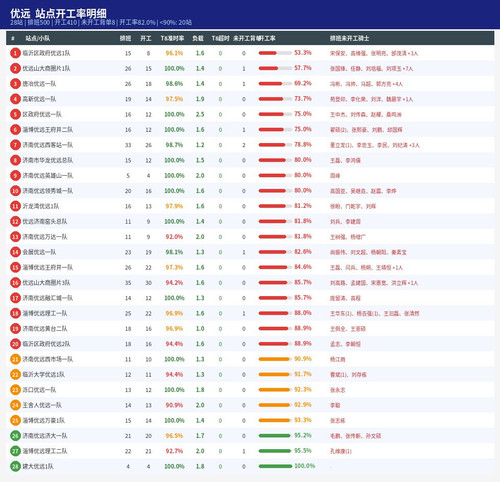500x482 pixels.
Task: Click the 53.3% progress bar in row 1
Action: click(x=275, y=53)
